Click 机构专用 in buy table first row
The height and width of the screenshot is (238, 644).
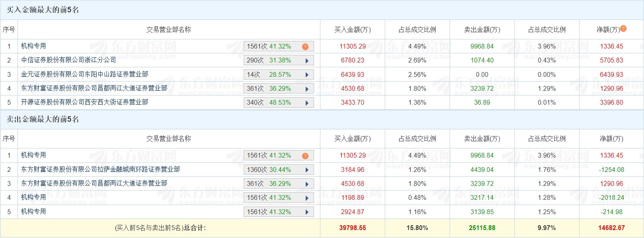point(33,46)
